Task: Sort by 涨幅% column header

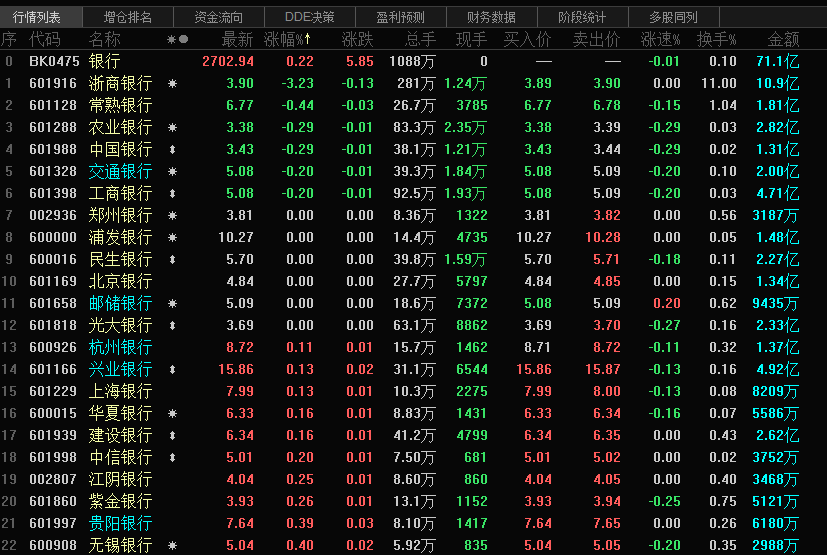Action: pos(287,40)
